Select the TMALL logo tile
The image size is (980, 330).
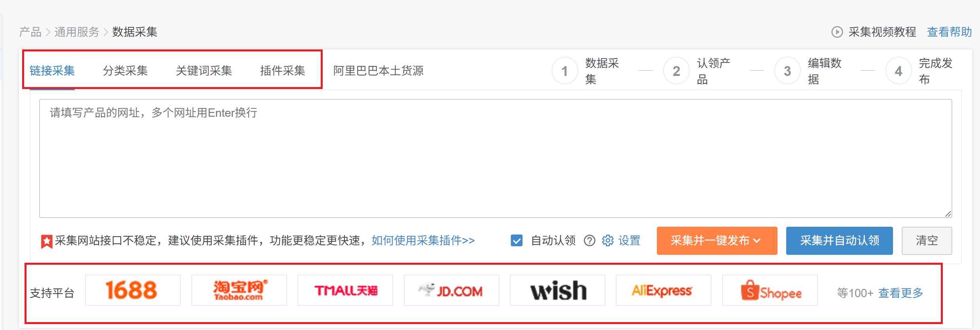pos(345,290)
